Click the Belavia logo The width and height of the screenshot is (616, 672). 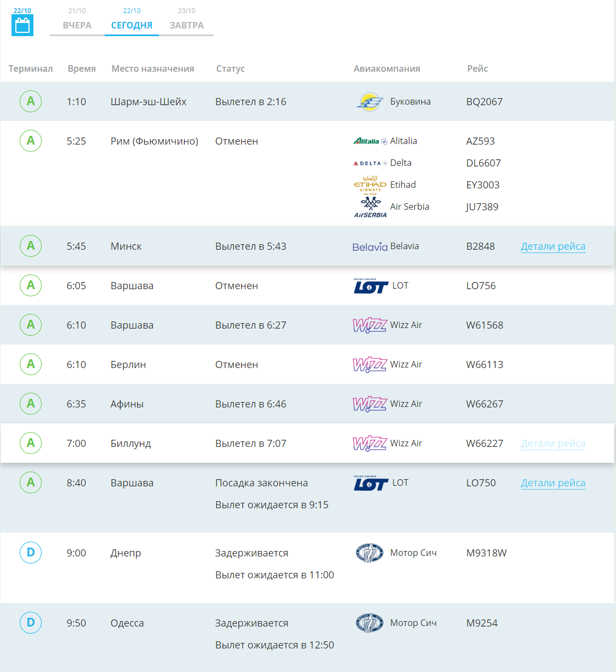[x=370, y=247]
